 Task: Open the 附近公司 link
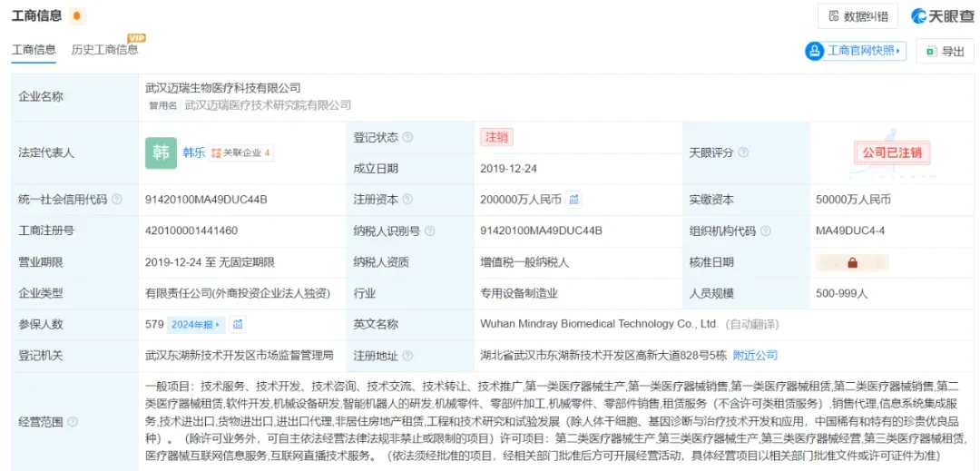coord(755,356)
